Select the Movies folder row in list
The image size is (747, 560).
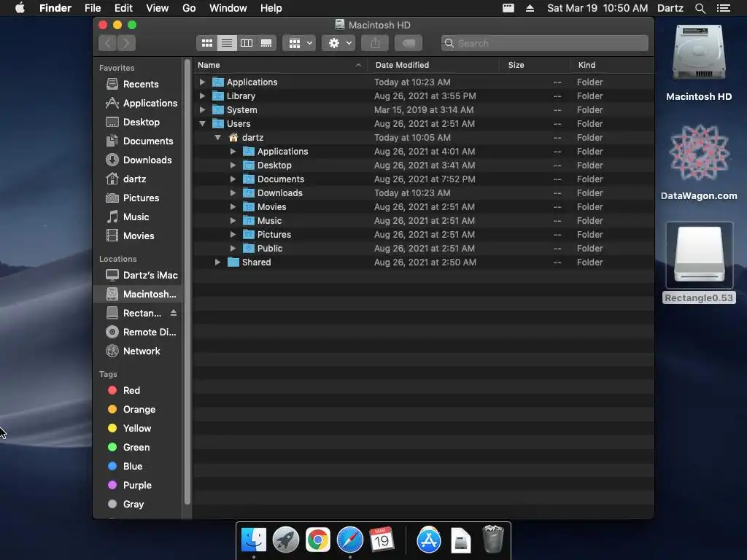click(x=423, y=206)
